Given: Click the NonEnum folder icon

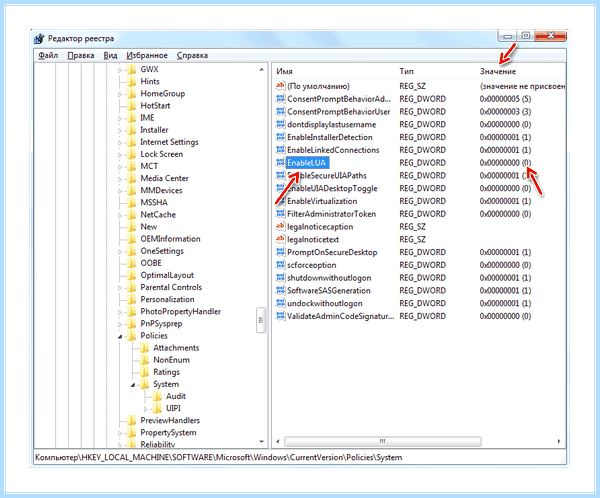Looking at the screenshot, I should click(x=145, y=360).
